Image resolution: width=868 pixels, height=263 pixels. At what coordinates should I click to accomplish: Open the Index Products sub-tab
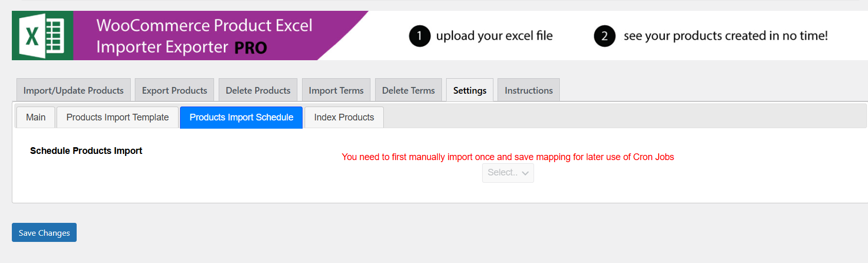[x=344, y=117]
